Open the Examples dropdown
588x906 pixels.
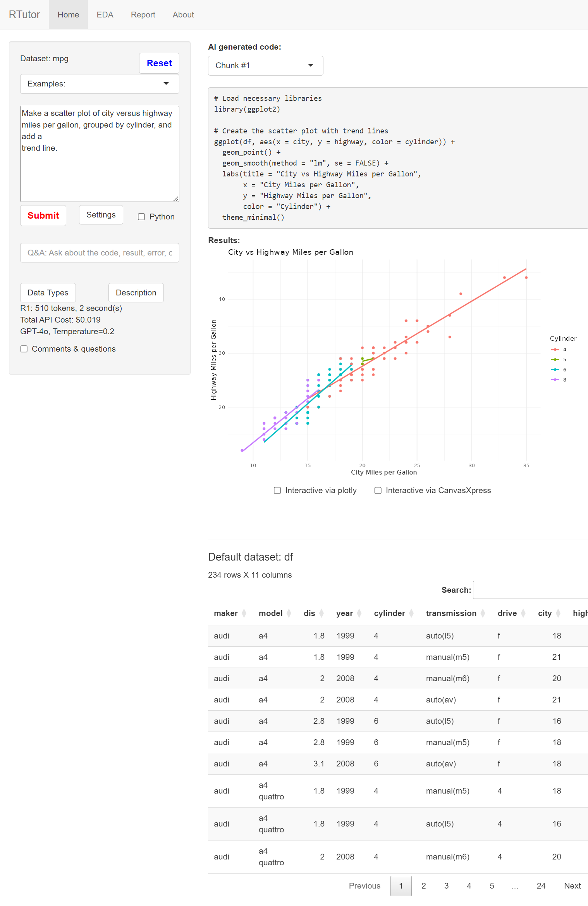pyautogui.click(x=100, y=84)
